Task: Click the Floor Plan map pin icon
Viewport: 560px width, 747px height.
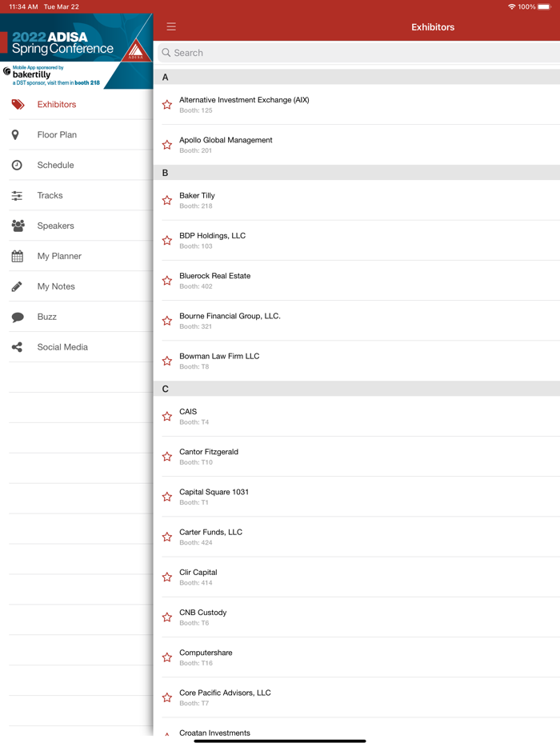Action: [x=15, y=135]
